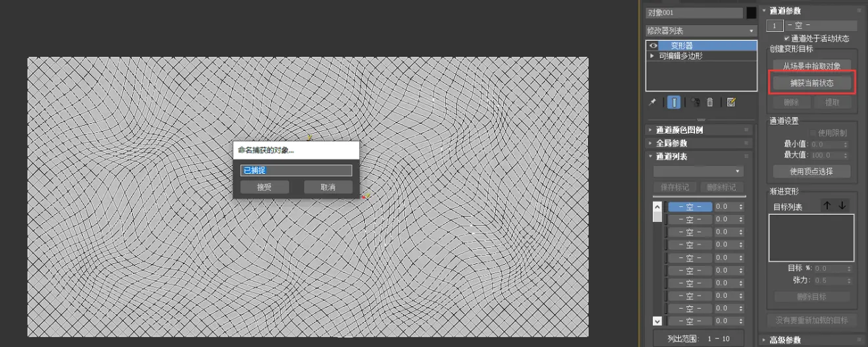868x347 pixels.
Task: Click the 已捕捉 name input field
Action: (x=296, y=171)
